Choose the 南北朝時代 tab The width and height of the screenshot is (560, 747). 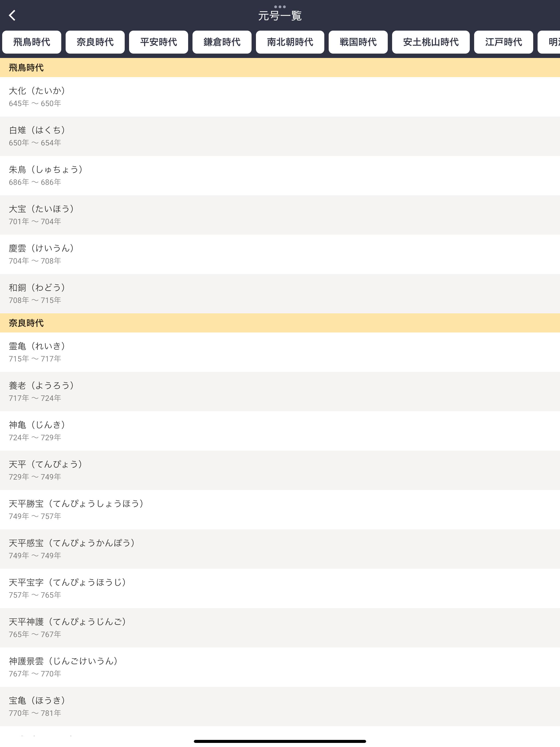pos(290,42)
